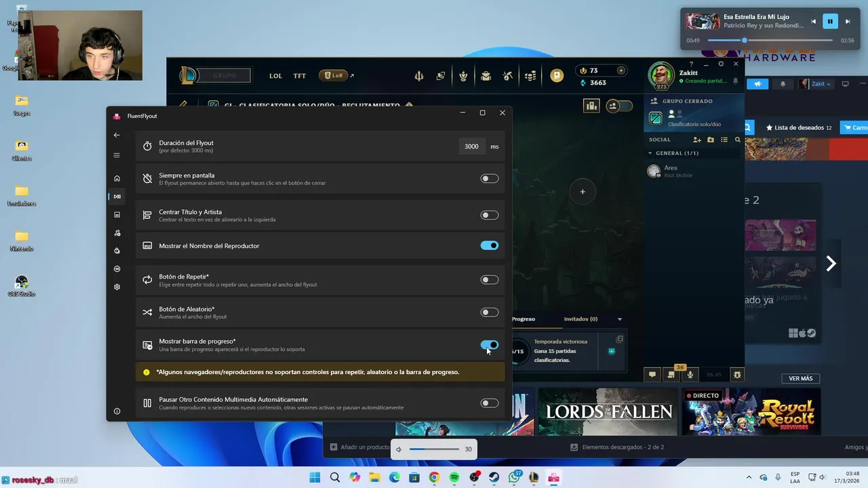Open League store coins icon
The image size is (868, 488).
pos(530,76)
